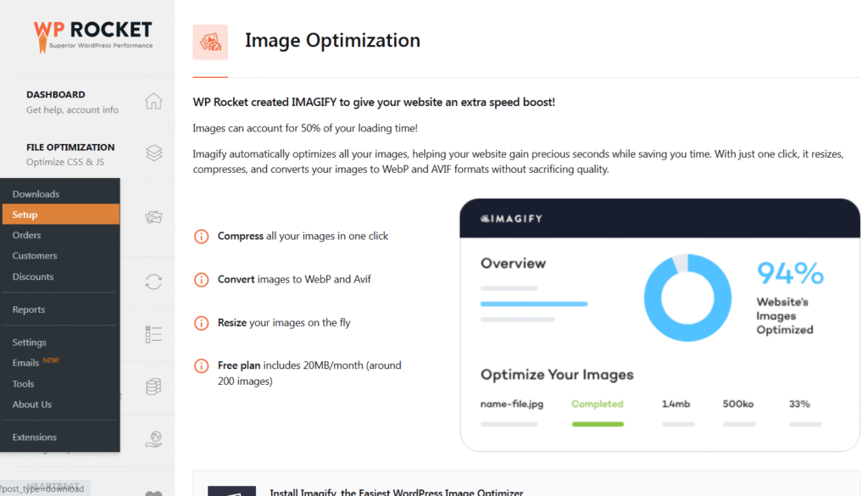Select the CDN globe icon in sidebar
Screen dimensions: 868x496
coord(153,439)
